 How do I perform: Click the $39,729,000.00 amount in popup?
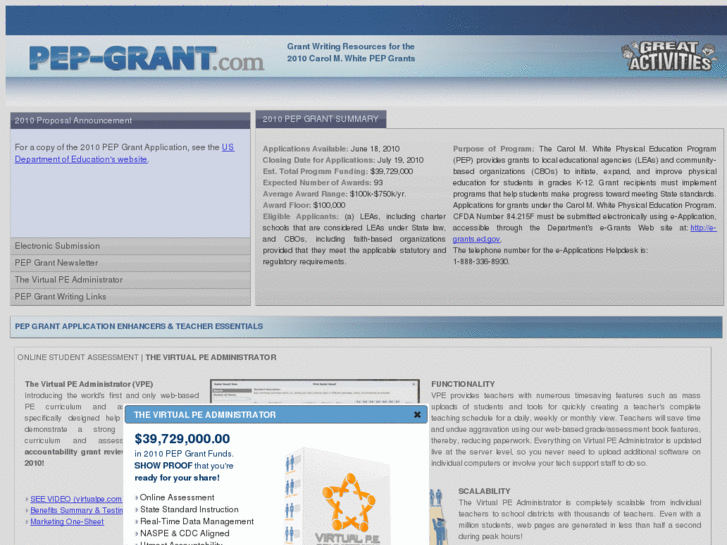(x=182, y=439)
